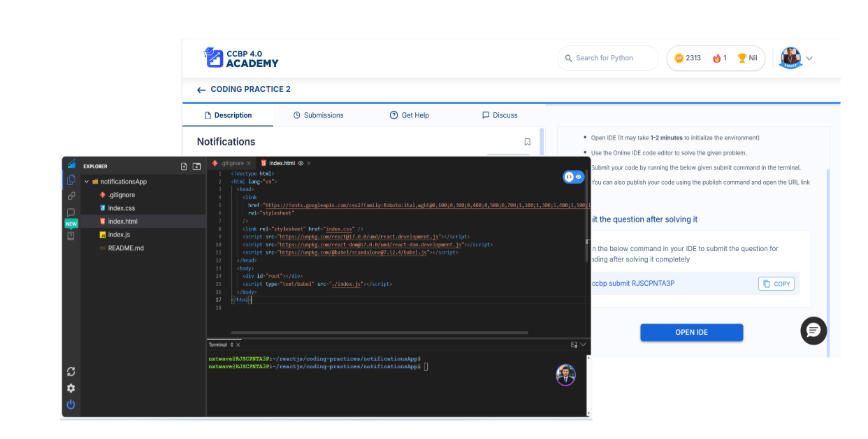Viewport: 868px width, 439px height.
Task: Switch to the .gitignore editor tab
Action: click(x=231, y=163)
